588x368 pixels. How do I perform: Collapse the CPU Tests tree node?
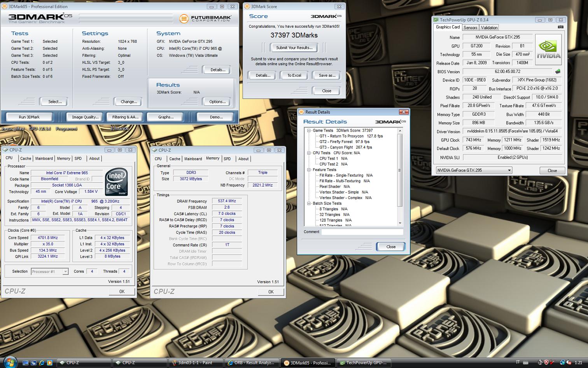[x=309, y=153]
